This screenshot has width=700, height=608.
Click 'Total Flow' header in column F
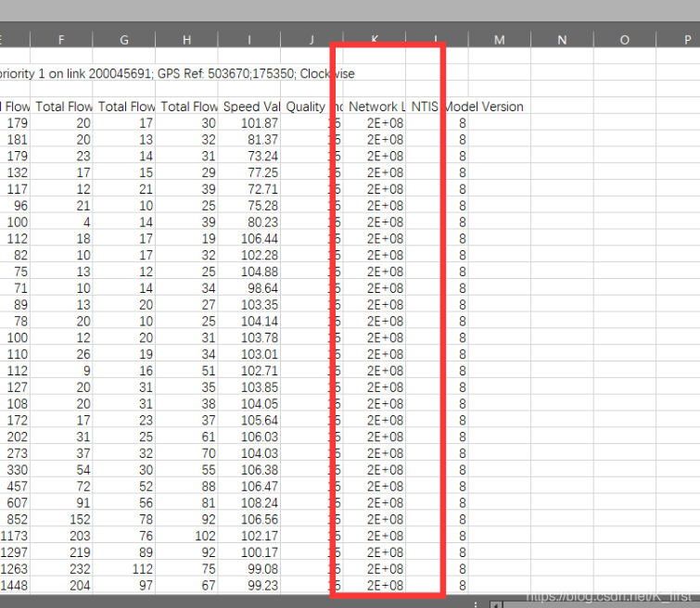pos(61,107)
